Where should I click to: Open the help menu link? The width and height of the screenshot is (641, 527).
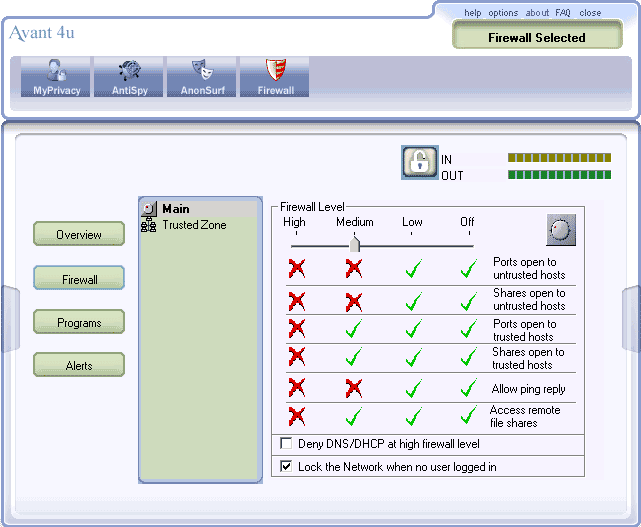coord(473,13)
